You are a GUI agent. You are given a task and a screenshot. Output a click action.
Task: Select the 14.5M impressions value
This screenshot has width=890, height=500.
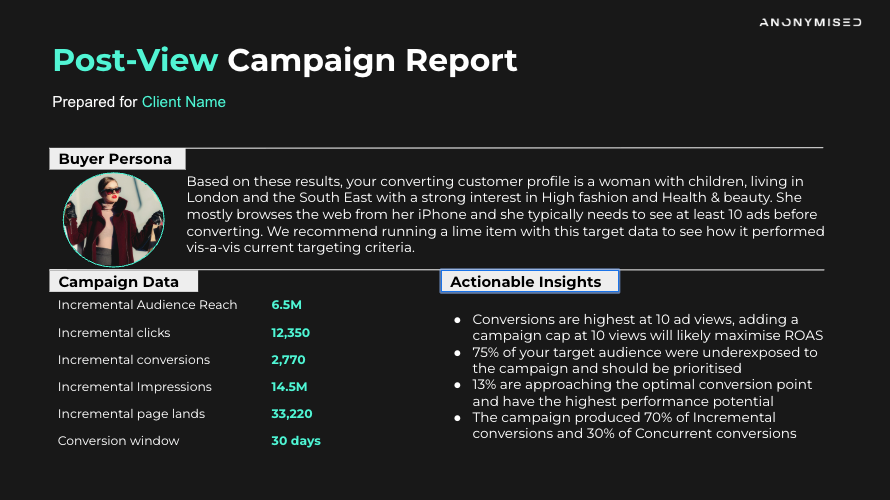(289, 386)
